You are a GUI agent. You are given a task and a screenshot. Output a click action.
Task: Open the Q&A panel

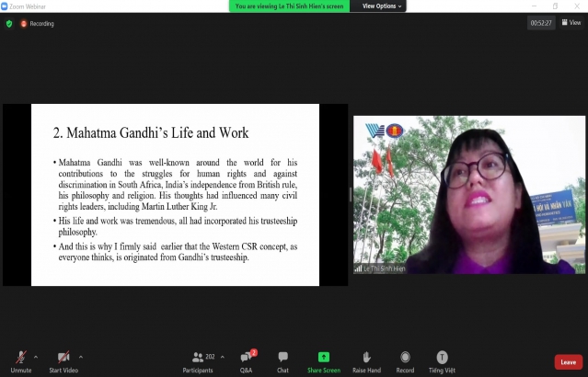click(x=246, y=362)
